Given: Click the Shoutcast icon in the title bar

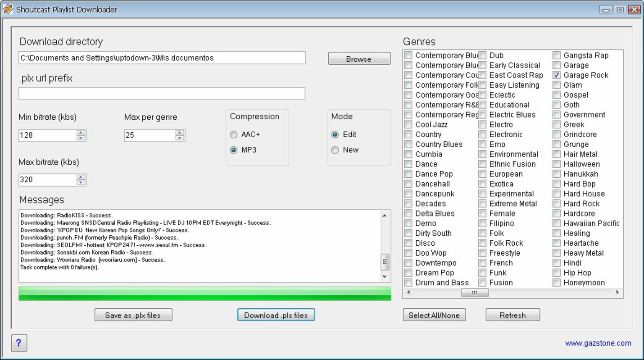Looking at the screenshot, I should 8,9.
